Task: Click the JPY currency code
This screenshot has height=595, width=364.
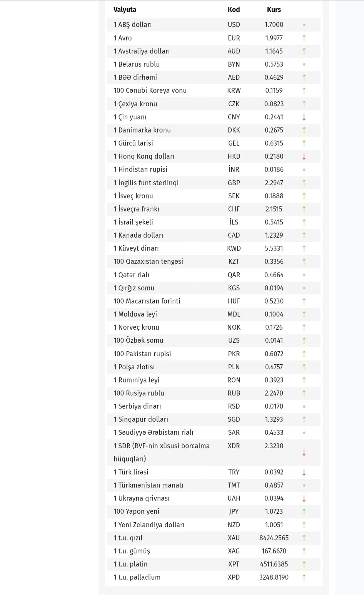Action: point(234,511)
